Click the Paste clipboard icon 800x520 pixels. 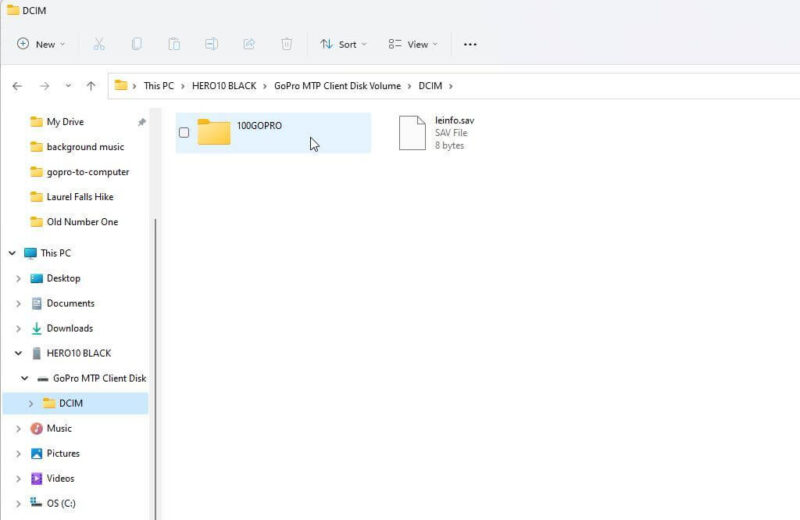[174, 44]
